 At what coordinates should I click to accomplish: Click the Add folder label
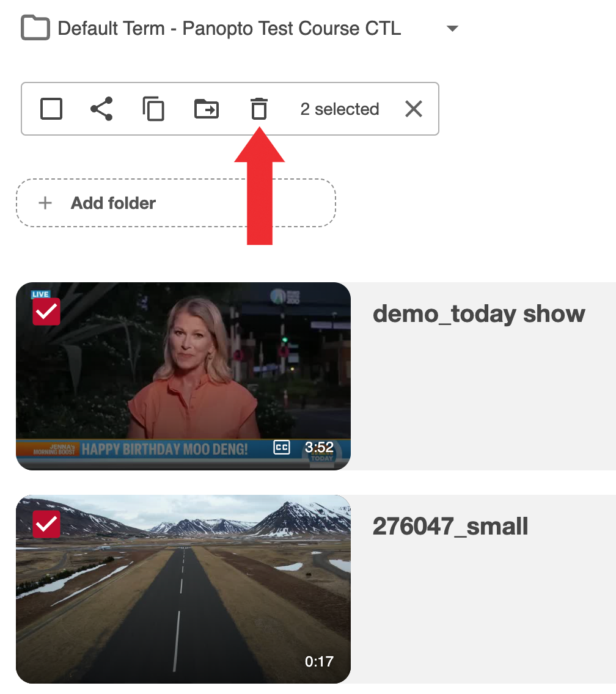(113, 203)
